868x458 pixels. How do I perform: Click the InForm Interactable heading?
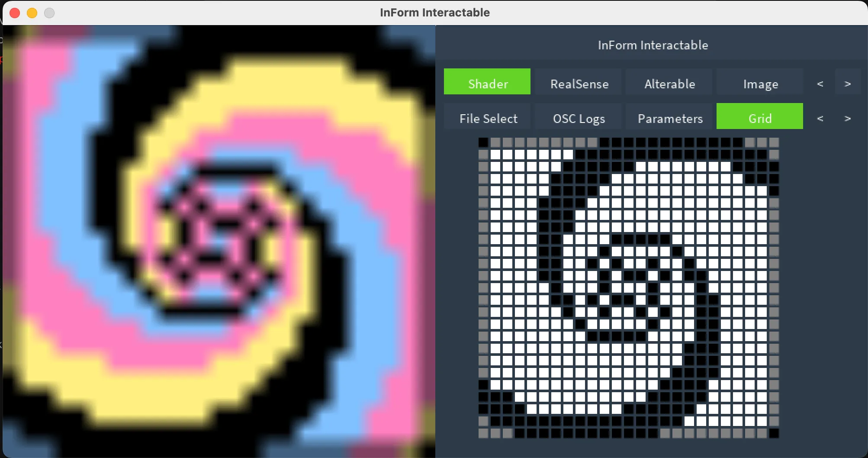click(653, 45)
